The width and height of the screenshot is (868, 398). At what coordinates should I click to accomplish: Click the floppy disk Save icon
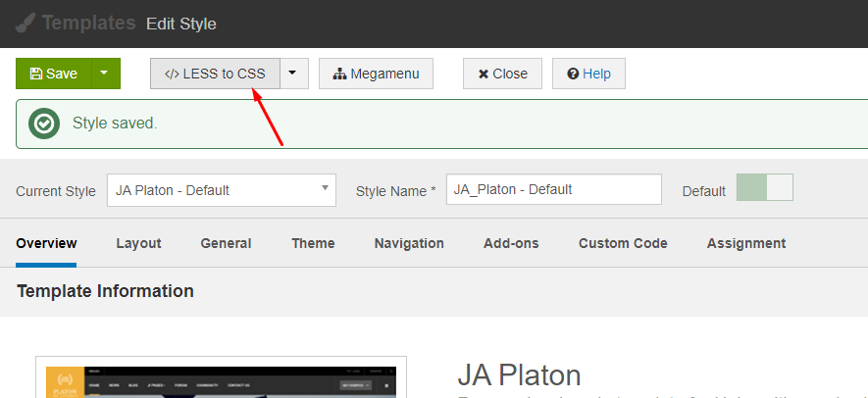click(x=36, y=74)
